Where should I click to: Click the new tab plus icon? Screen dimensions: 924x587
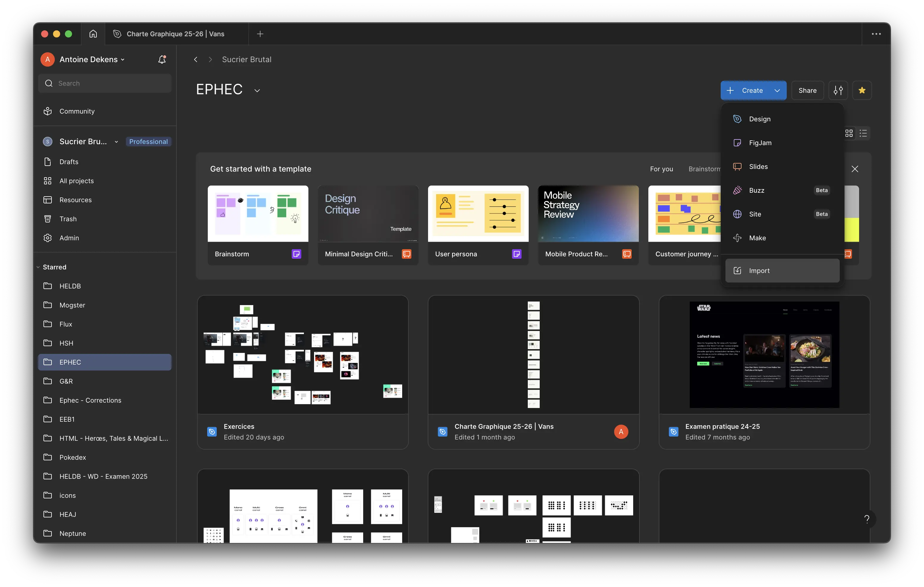(x=260, y=34)
